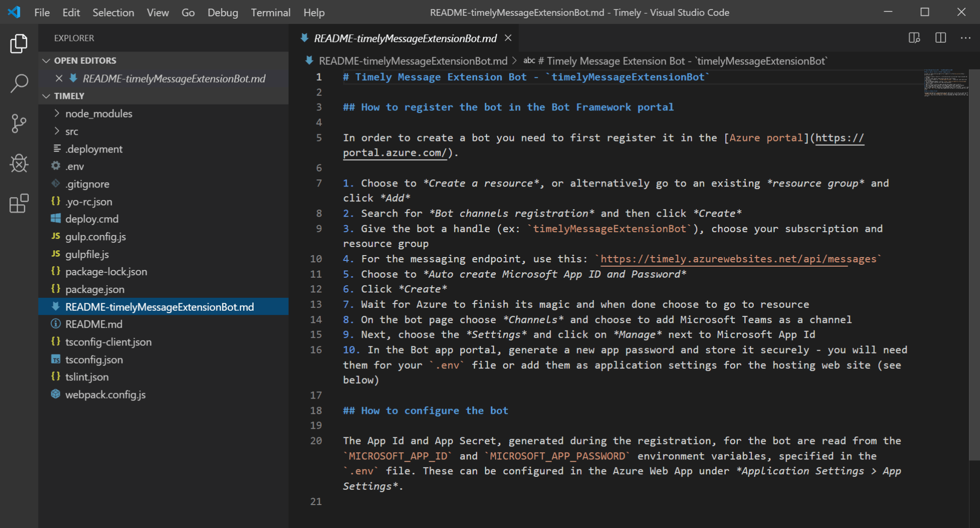Open the Selection menu
980x528 pixels.
pos(113,12)
